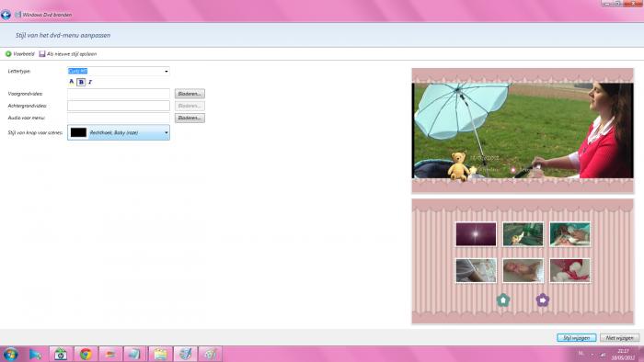644x362 pixels.
Task: Open Google Chrome from the taskbar
Action: tap(86, 354)
